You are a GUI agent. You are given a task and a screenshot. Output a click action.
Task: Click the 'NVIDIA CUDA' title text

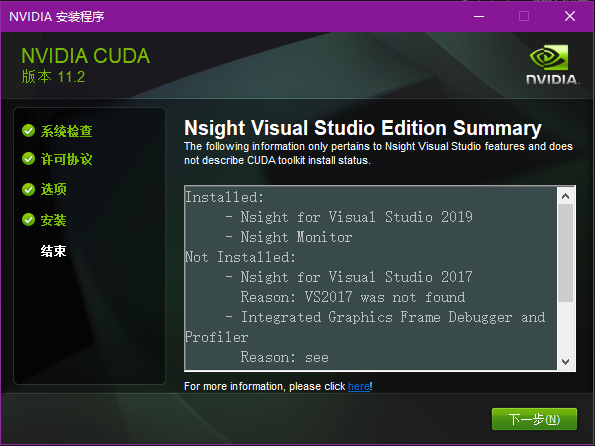pos(86,56)
